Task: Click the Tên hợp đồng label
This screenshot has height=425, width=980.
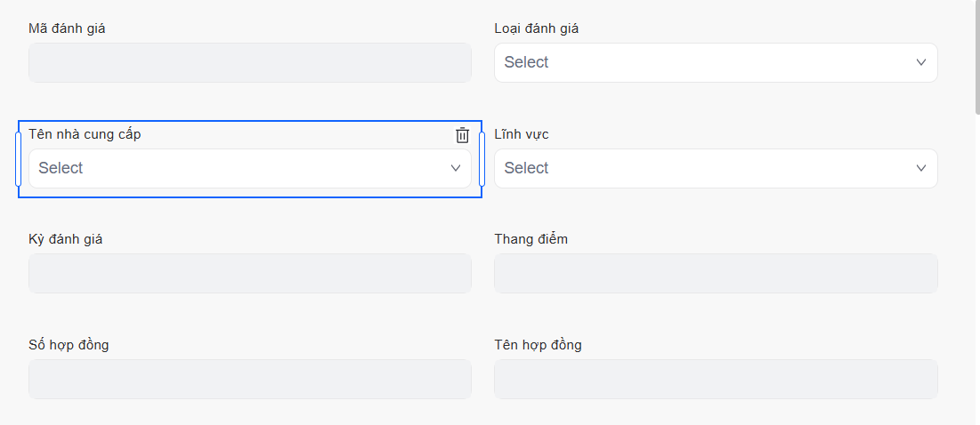Action: pos(538,344)
